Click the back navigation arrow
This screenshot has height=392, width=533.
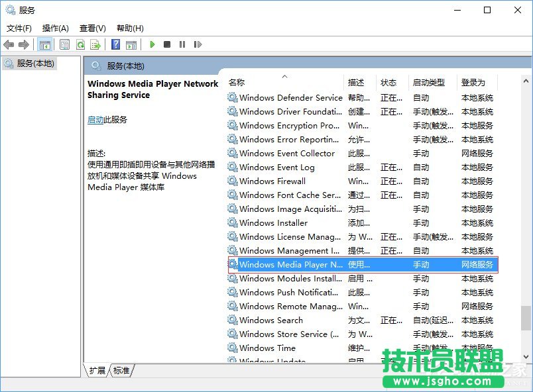9,44
